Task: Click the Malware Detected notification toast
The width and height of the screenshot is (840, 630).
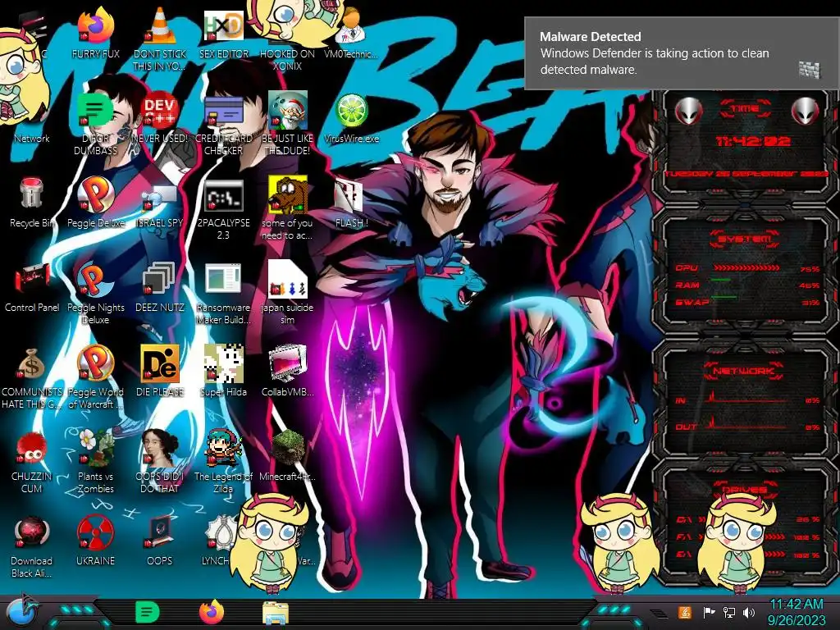Action: click(x=682, y=53)
